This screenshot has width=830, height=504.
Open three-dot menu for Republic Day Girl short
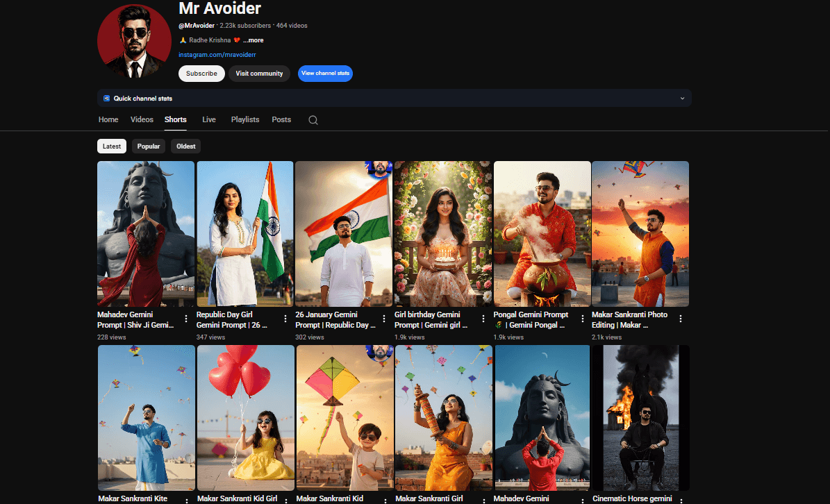tap(285, 319)
